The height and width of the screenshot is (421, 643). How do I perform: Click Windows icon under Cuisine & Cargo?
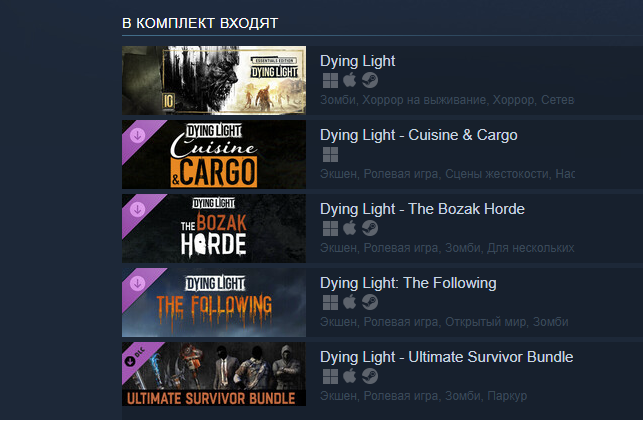[x=330, y=155]
